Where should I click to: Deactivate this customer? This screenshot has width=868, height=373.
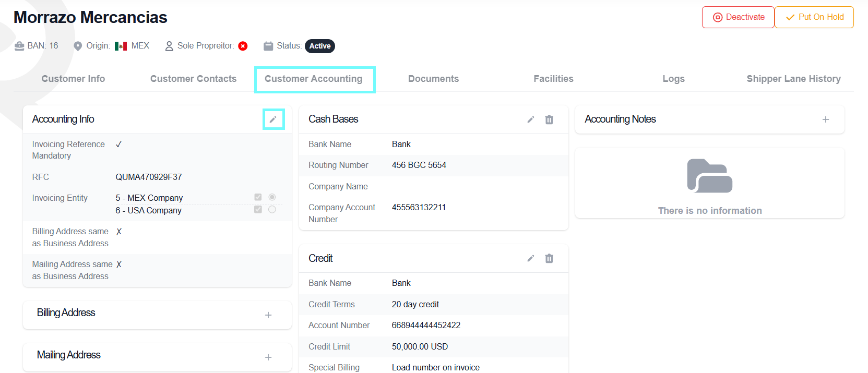738,17
